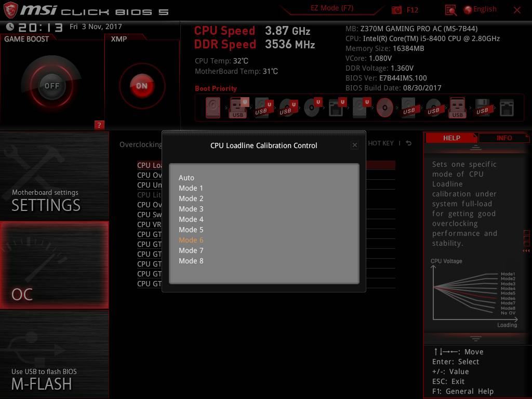The height and width of the screenshot is (399, 532).
Task: Switch to the INFO tab
Action: (504, 138)
